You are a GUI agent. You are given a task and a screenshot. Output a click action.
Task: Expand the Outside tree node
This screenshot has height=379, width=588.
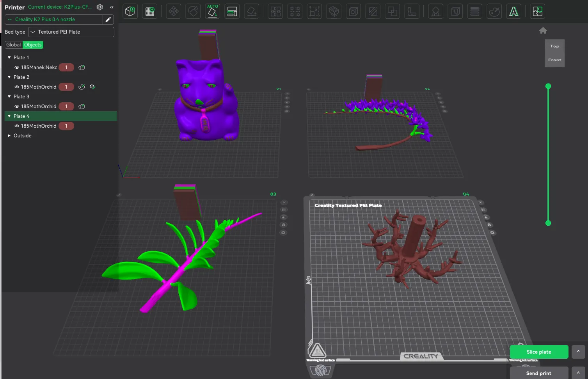[9, 136]
